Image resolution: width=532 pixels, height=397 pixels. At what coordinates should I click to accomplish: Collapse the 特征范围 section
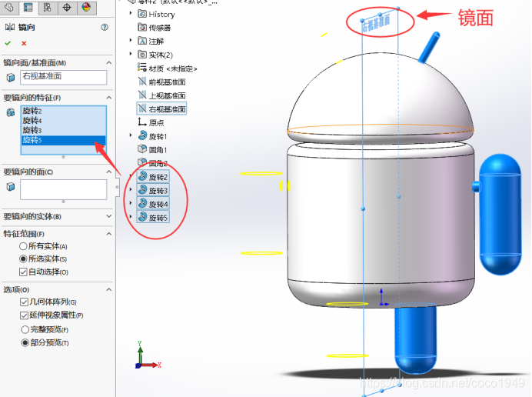coord(109,234)
